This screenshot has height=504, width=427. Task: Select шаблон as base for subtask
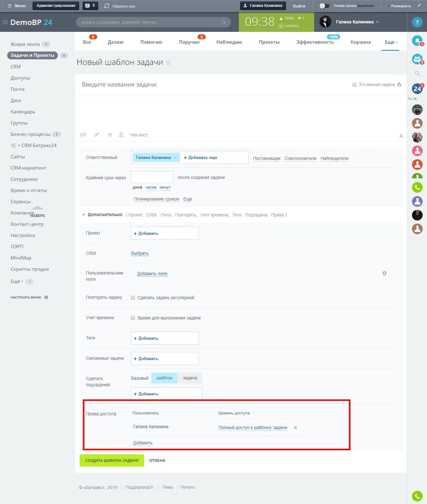coord(164,378)
